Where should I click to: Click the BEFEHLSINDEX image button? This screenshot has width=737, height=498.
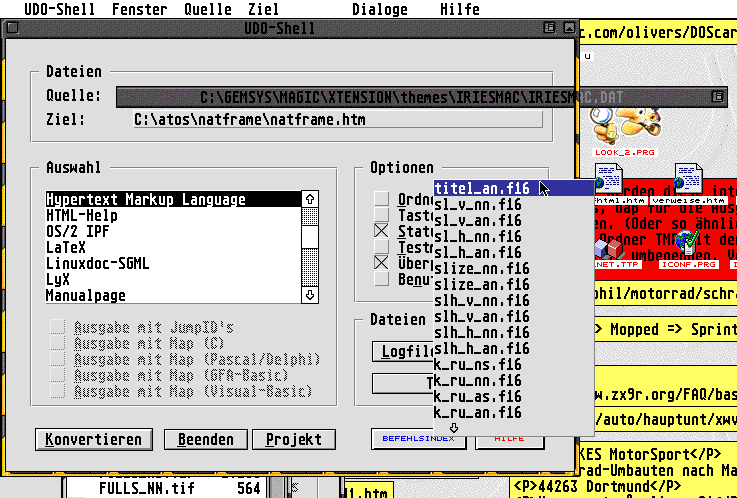(x=413, y=438)
